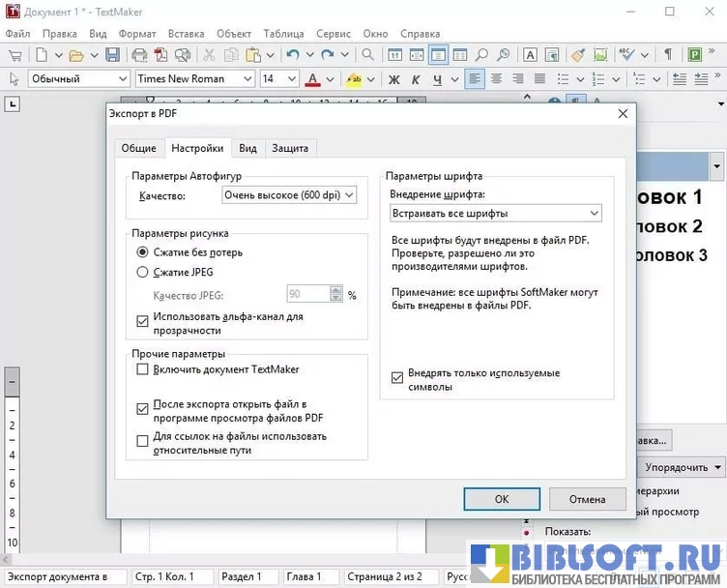The width and height of the screenshot is (727, 588).
Task: Apply bold formatting with Ж icon
Action: tap(394, 79)
